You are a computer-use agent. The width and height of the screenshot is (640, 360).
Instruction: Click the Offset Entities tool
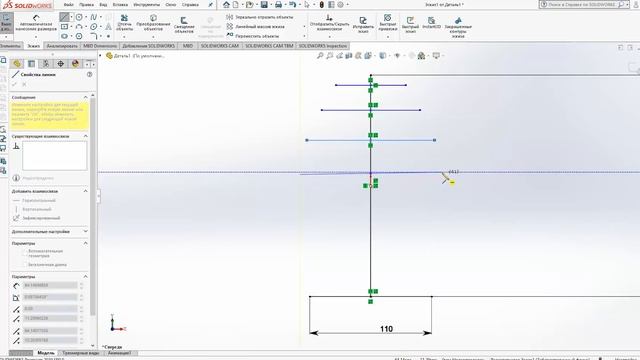[x=184, y=24]
